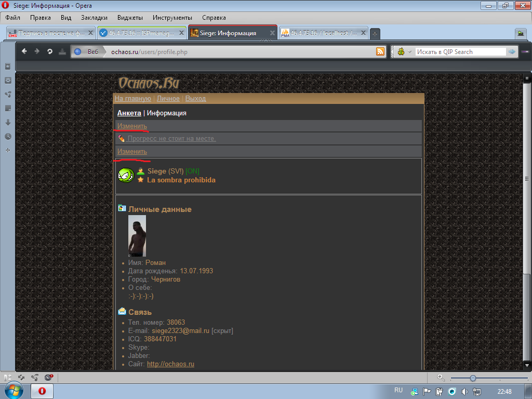Click the search go arrow button

[512, 51]
